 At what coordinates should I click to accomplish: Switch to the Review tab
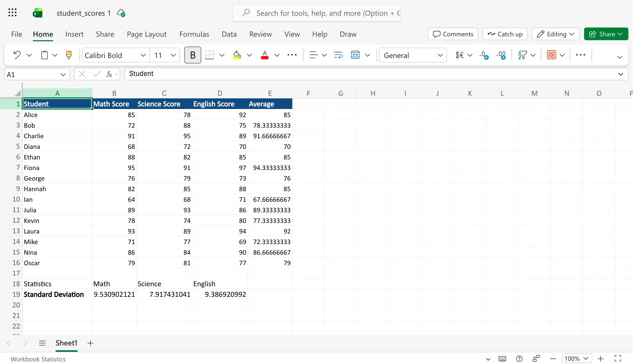click(260, 34)
